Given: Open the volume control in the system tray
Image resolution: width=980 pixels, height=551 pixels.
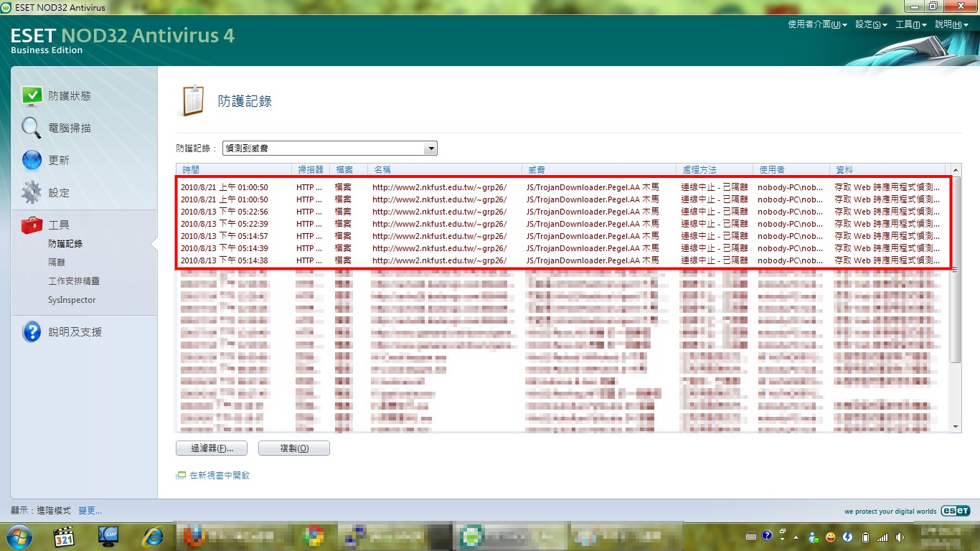Looking at the screenshot, I should (900, 537).
